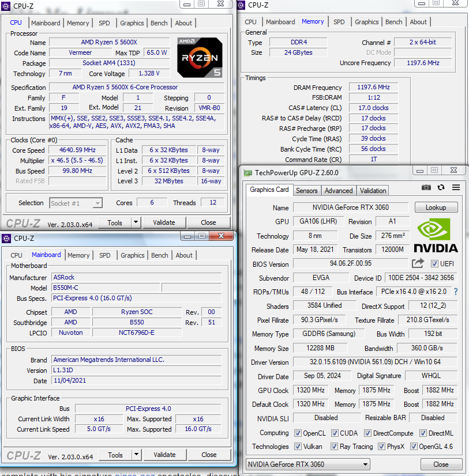
Task: Close the Mainboard CPU-Z window with red X
Action: (221, 236)
